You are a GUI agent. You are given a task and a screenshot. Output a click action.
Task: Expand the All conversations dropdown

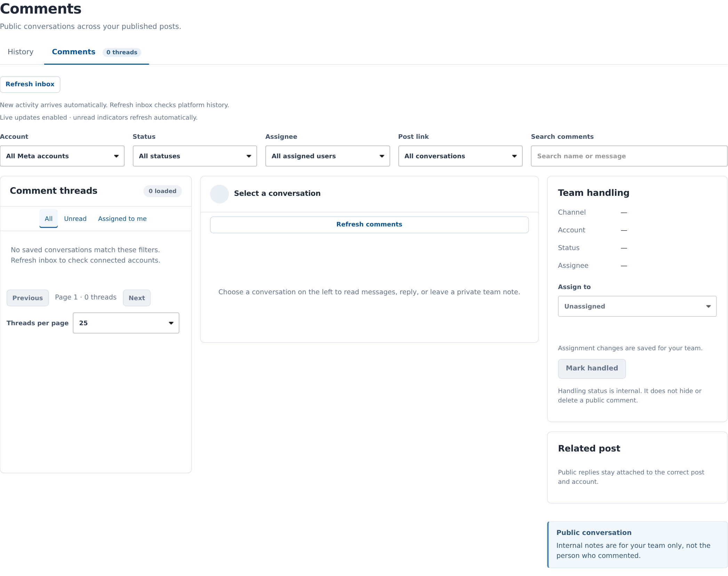click(460, 156)
